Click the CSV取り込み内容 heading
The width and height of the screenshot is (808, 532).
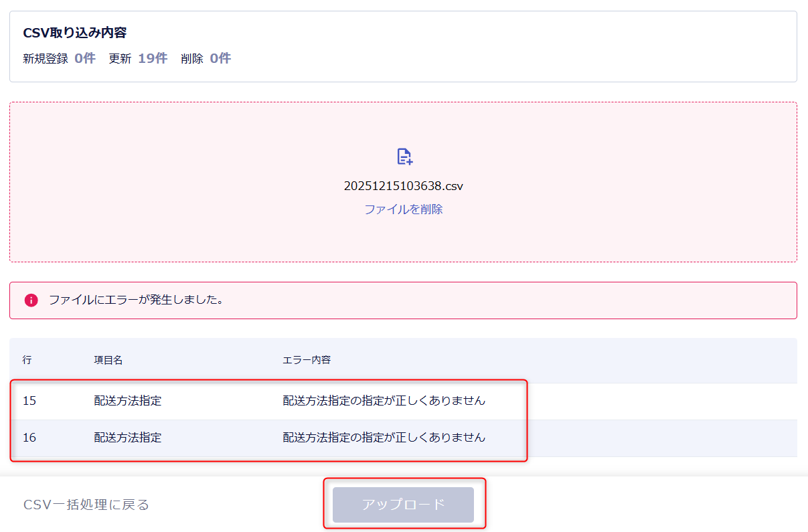[75, 33]
